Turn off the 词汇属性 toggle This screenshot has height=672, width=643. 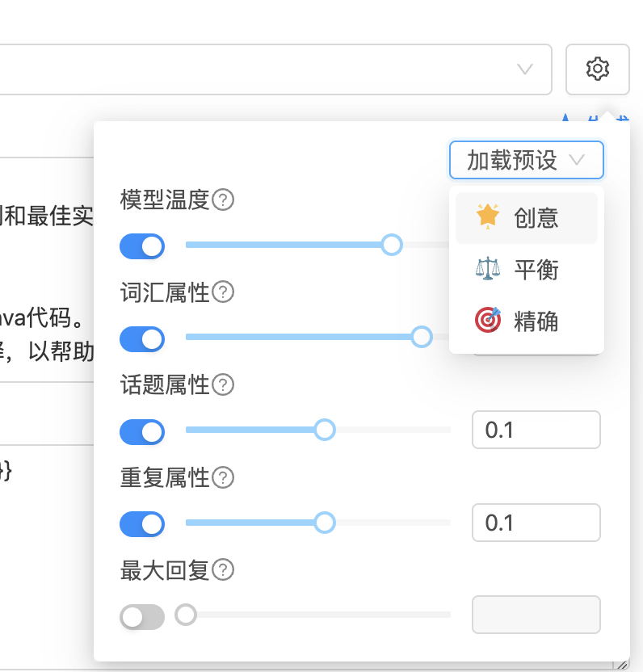coord(142,338)
